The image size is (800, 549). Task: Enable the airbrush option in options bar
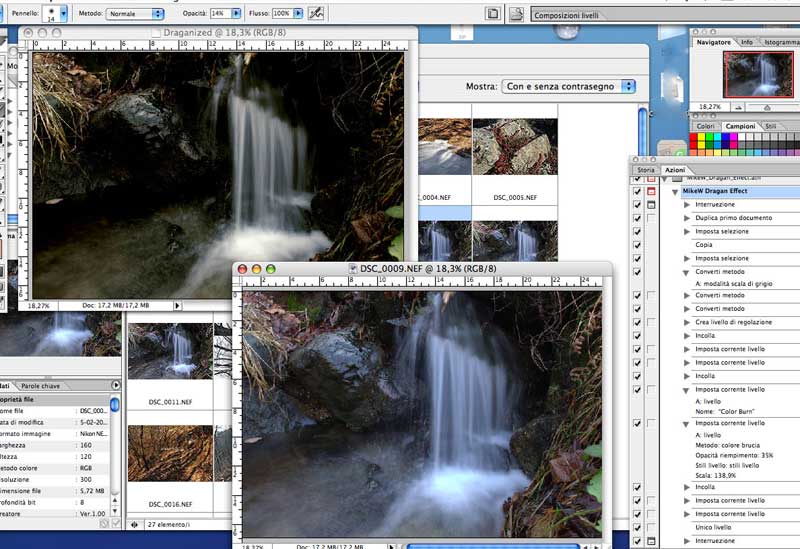(315, 13)
